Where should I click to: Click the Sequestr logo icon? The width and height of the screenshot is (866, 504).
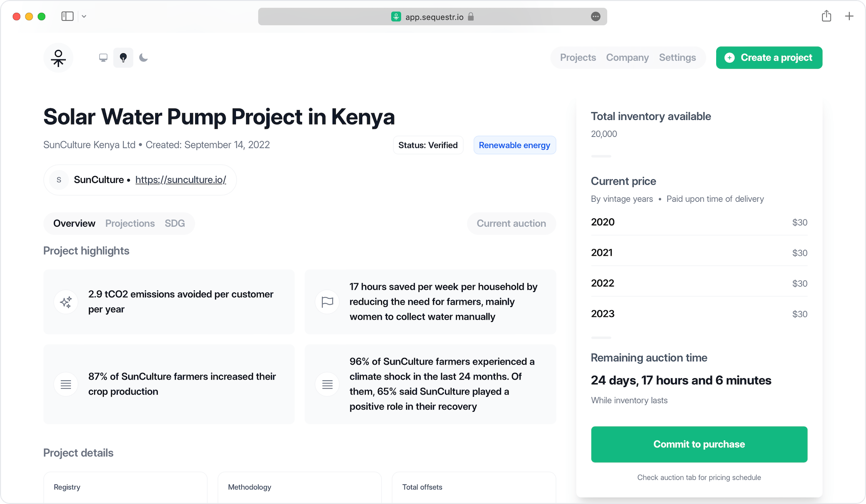[x=58, y=58]
